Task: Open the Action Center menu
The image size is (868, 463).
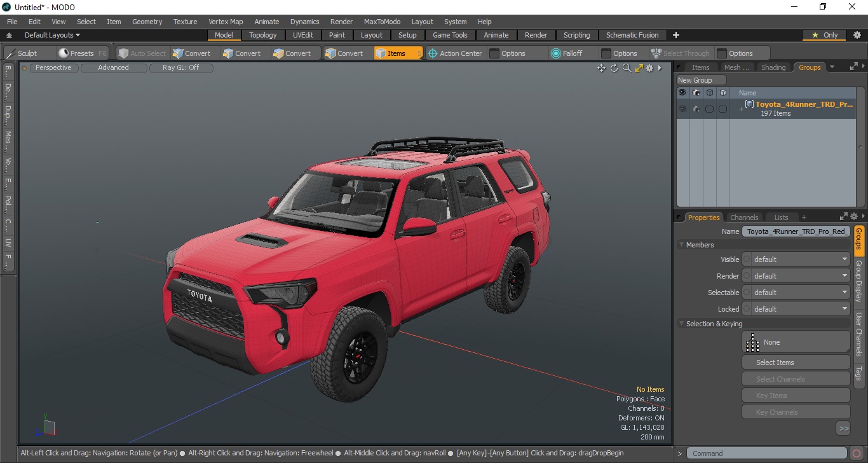Action: tap(455, 53)
